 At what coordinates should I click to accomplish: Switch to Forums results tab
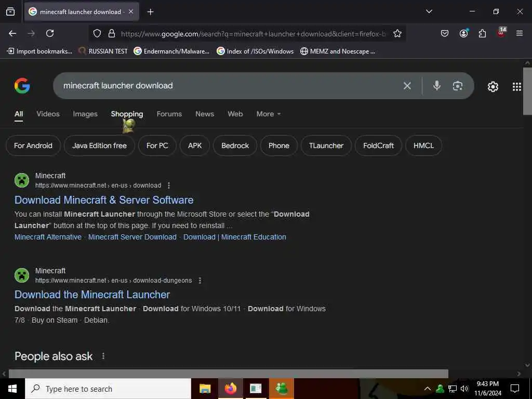[169, 114]
